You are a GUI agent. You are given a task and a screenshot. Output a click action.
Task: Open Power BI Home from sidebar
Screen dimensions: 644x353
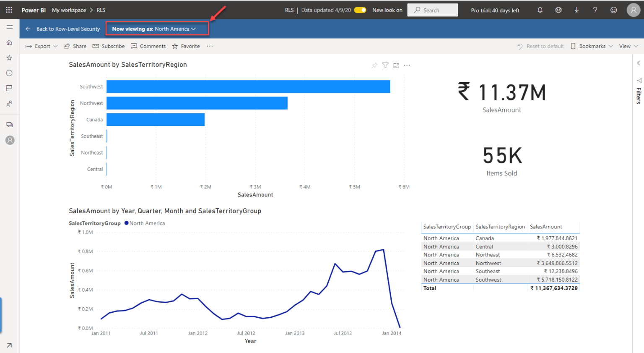(x=9, y=42)
